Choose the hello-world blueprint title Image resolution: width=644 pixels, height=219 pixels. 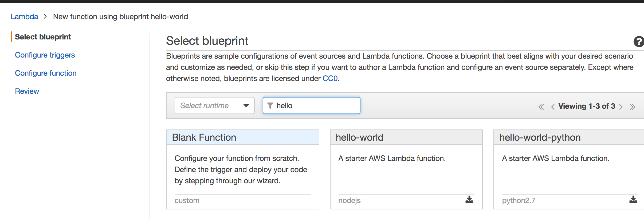(359, 137)
